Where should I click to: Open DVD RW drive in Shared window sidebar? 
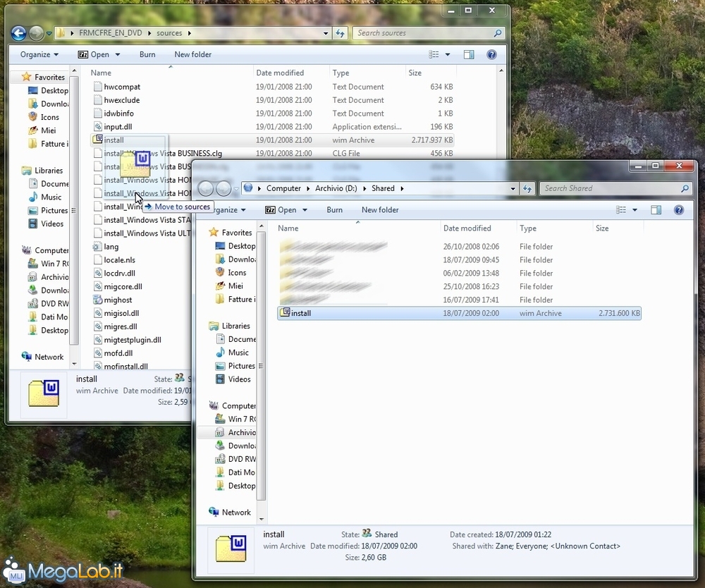point(235,459)
